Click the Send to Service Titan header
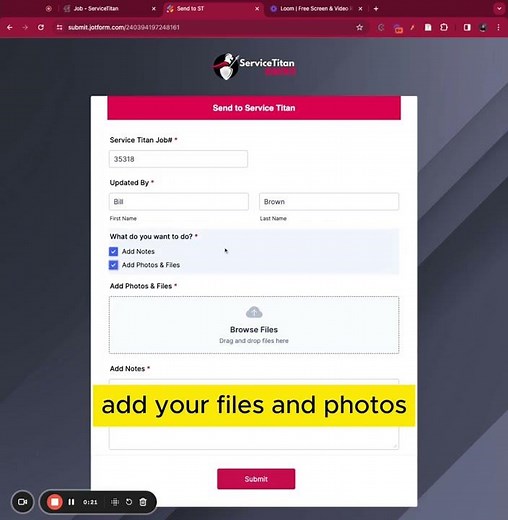 click(254, 108)
